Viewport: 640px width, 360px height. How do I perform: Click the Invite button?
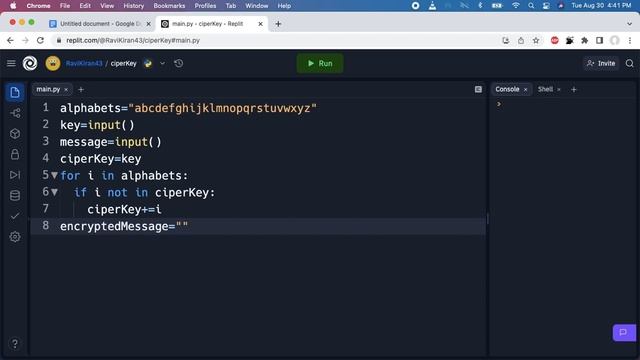tap(601, 63)
